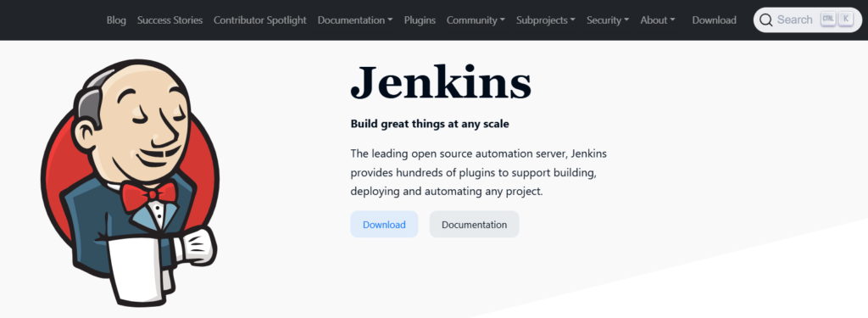Image resolution: width=868 pixels, height=318 pixels.
Task: Click the "leading open source automation server" paragraph
Action: point(480,172)
